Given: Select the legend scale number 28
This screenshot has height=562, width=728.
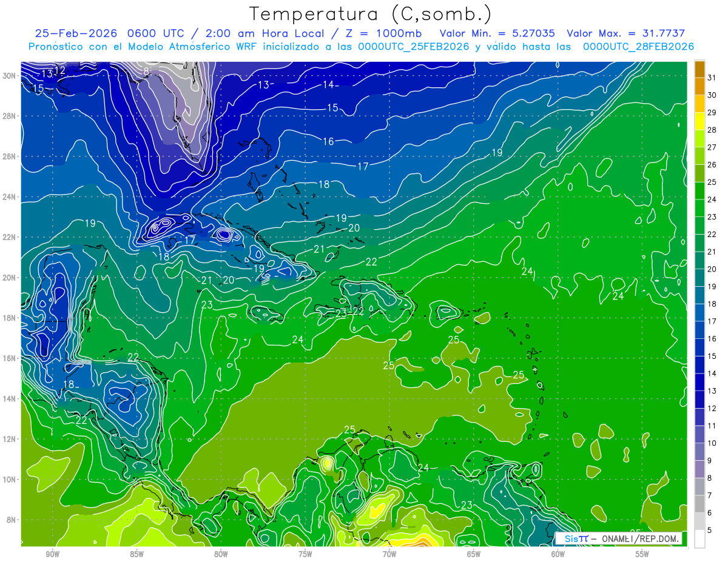Looking at the screenshot, I should 712,130.
